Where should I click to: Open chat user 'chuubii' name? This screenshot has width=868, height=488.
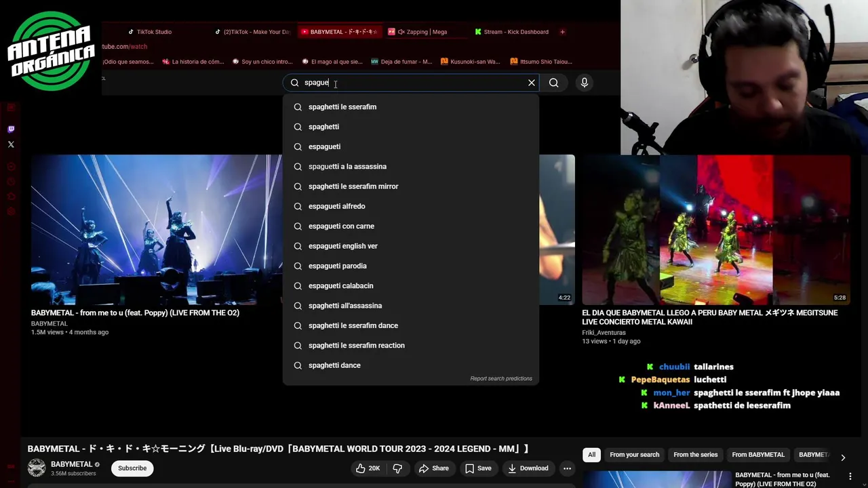[674, 367]
